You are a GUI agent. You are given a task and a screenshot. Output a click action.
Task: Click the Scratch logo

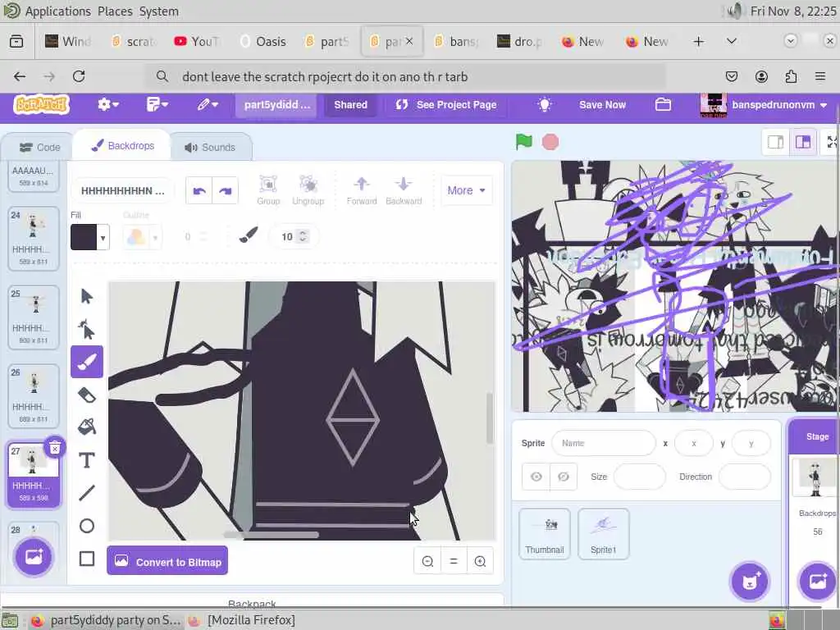(41, 104)
